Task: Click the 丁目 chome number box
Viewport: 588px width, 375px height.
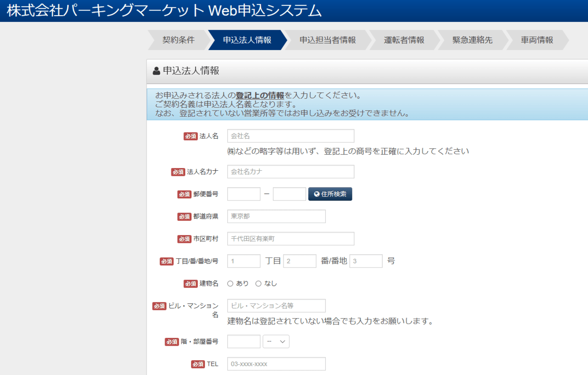Action: click(x=243, y=261)
